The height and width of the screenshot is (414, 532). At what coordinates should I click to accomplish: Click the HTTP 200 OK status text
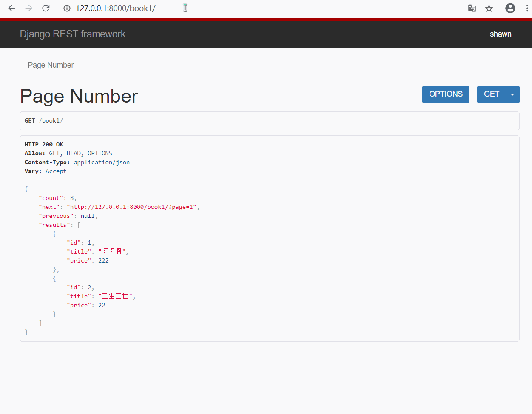click(44, 144)
